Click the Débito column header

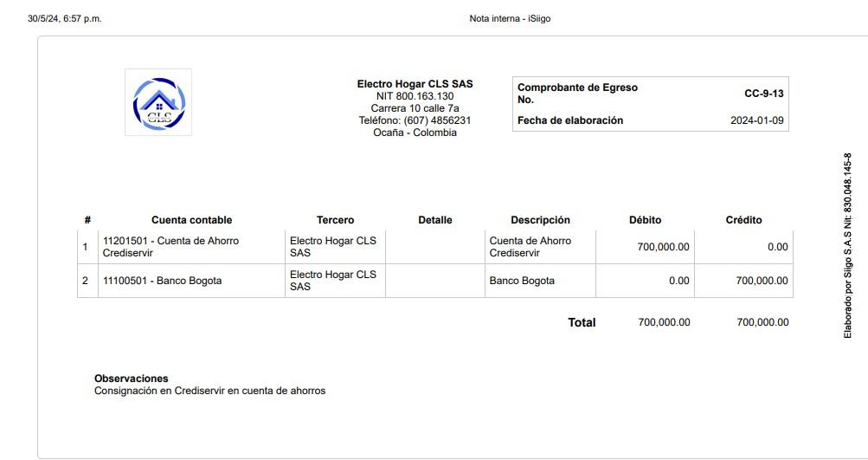point(645,220)
